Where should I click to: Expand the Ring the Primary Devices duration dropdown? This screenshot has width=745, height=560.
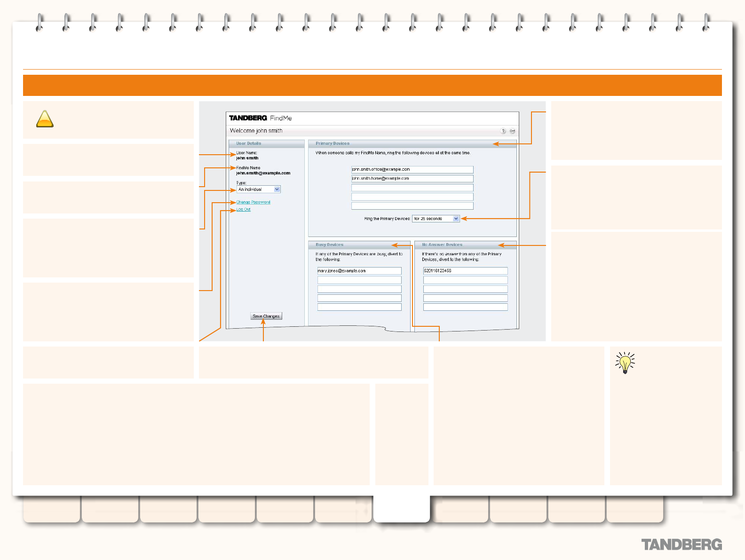point(436,219)
